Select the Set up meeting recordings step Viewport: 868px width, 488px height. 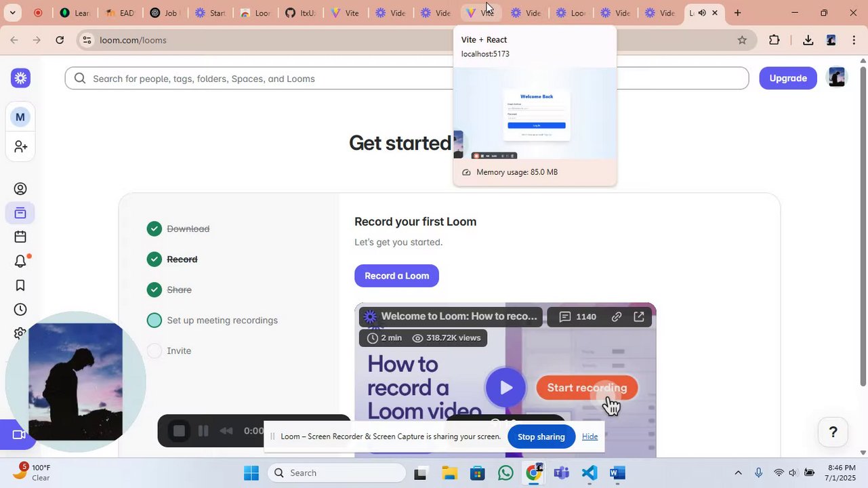212,320
